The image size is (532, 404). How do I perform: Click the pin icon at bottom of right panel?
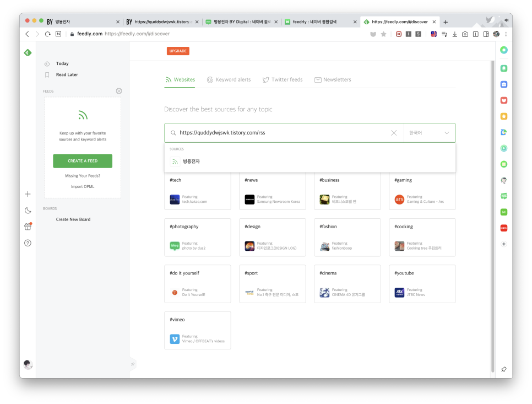tap(504, 369)
